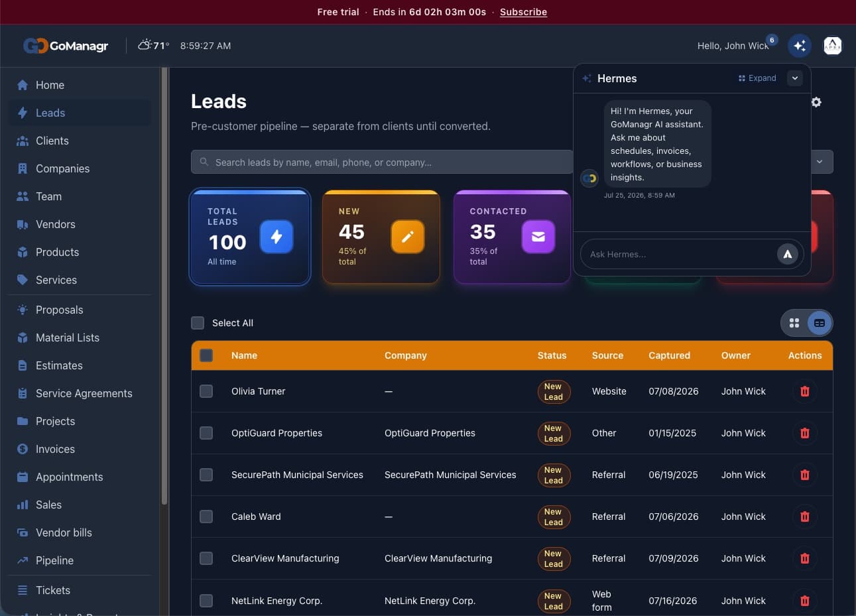Switch to table list view
This screenshot has width=856, height=616.
click(820, 323)
